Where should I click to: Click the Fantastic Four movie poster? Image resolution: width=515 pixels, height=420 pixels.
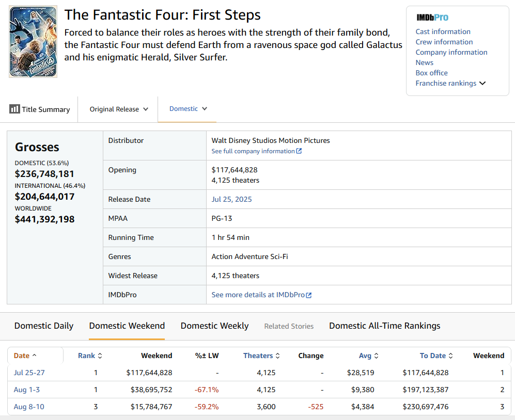pos(33,41)
